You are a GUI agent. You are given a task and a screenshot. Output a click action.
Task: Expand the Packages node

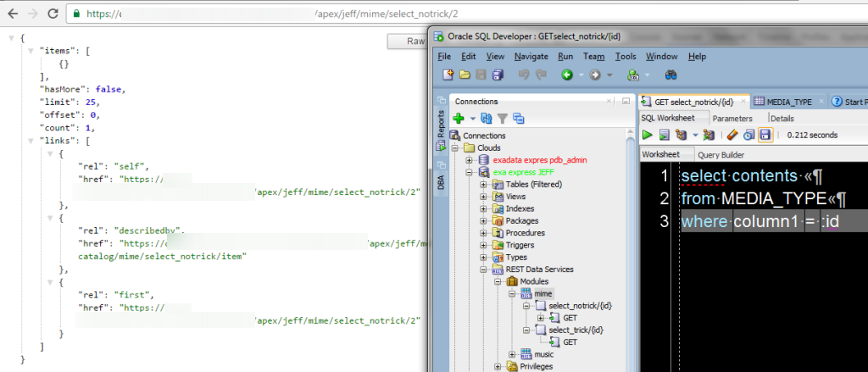tap(483, 221)
